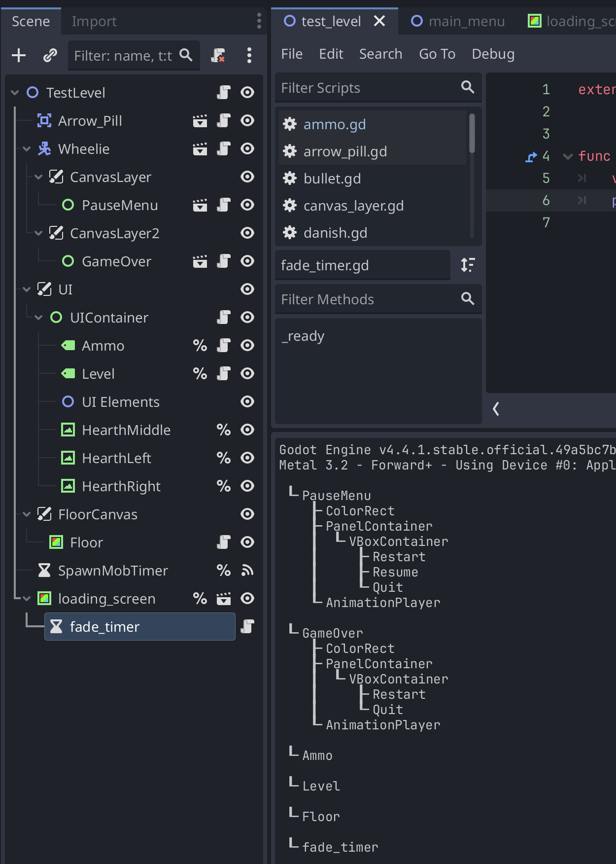
Task: Open bullet.gd in the scripts list
Action: [x=332, y=179]
